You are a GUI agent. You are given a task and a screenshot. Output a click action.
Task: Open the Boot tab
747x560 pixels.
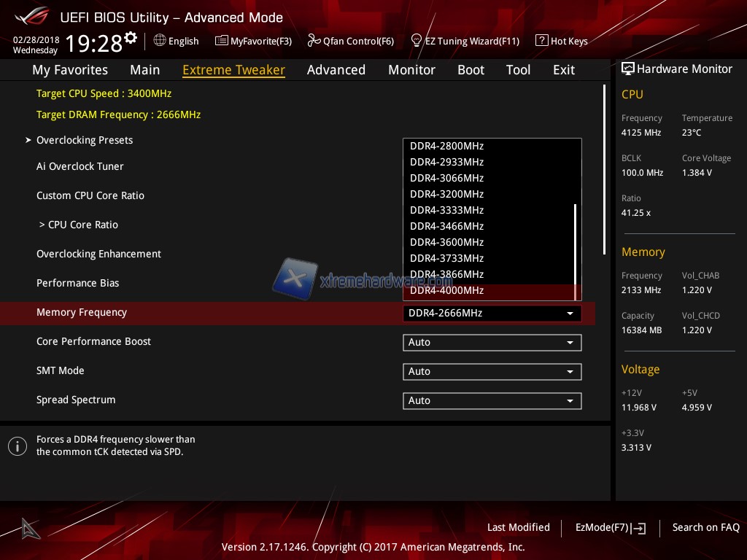pos(471,70)
